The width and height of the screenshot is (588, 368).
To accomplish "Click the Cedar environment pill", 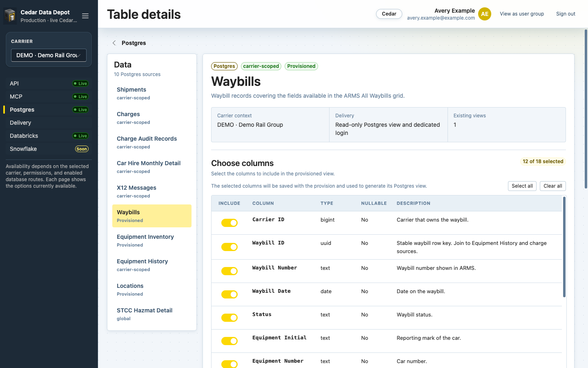I will click(x=389, y=14).
